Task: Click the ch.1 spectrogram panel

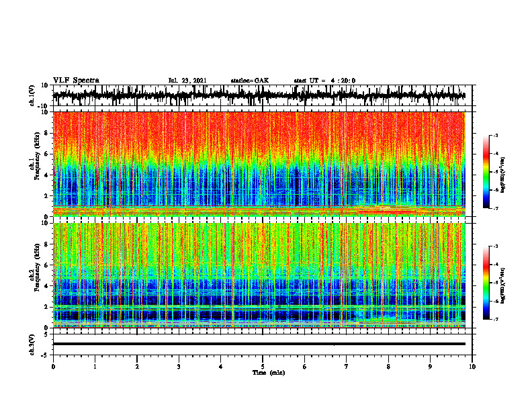Action: coord(259,164)
